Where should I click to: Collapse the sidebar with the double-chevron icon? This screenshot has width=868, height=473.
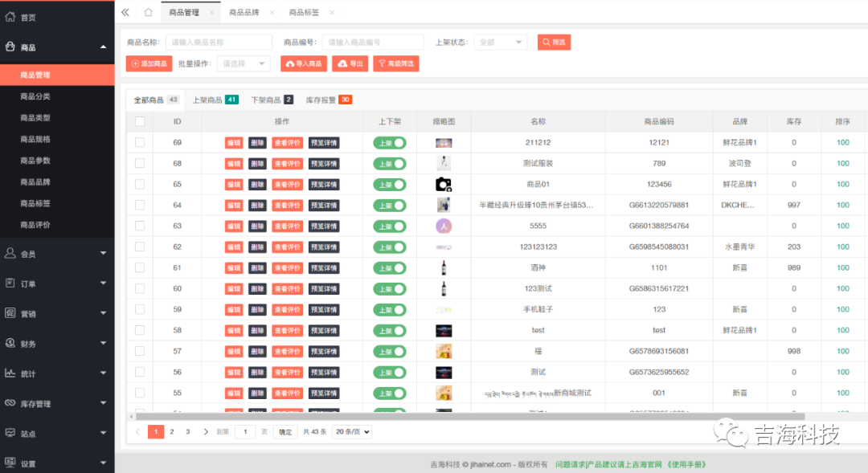tap(125, 12)
